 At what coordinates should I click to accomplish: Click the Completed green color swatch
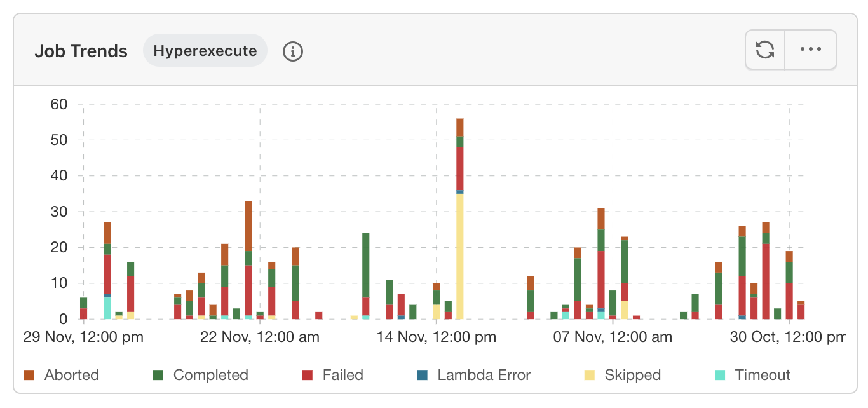158,375
